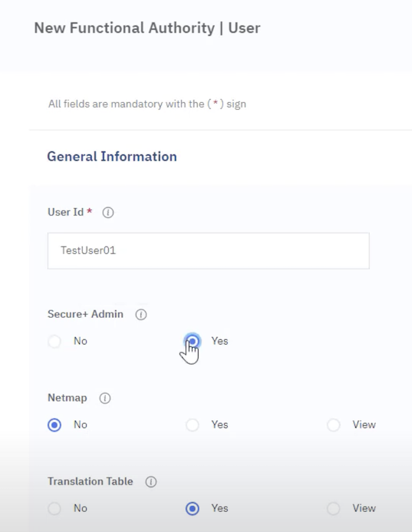The image size is (412, 532).
Task: Click the General Information section heading
Action: pyautogui.click(x=112, y=157)
